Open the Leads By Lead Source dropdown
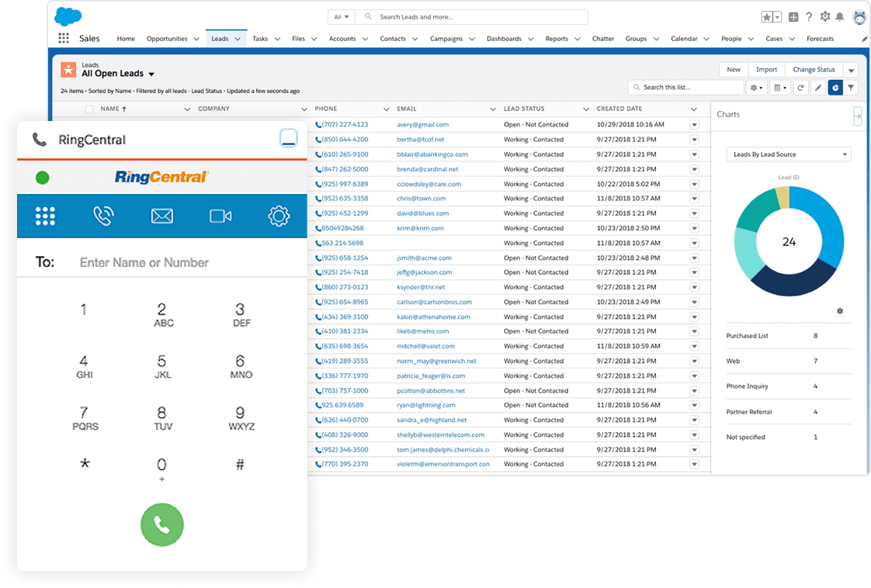Screen dimensions: 871x588 [x=788, y=154]
